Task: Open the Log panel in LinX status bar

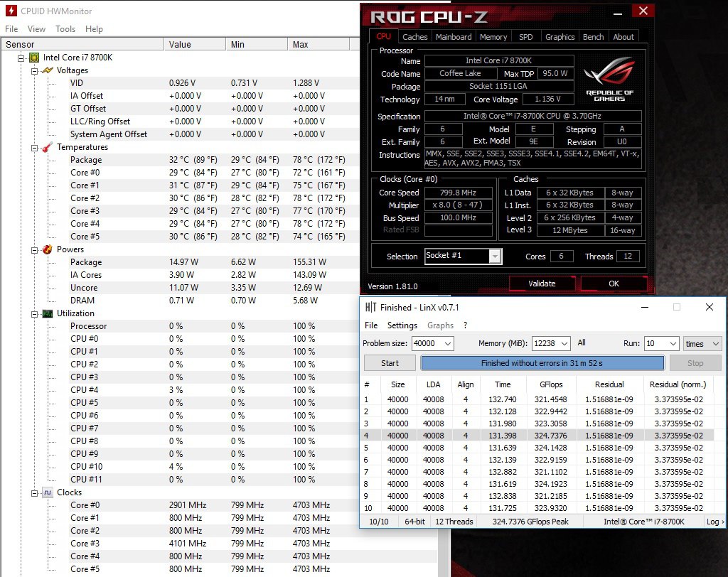Action: pos(714,522)
